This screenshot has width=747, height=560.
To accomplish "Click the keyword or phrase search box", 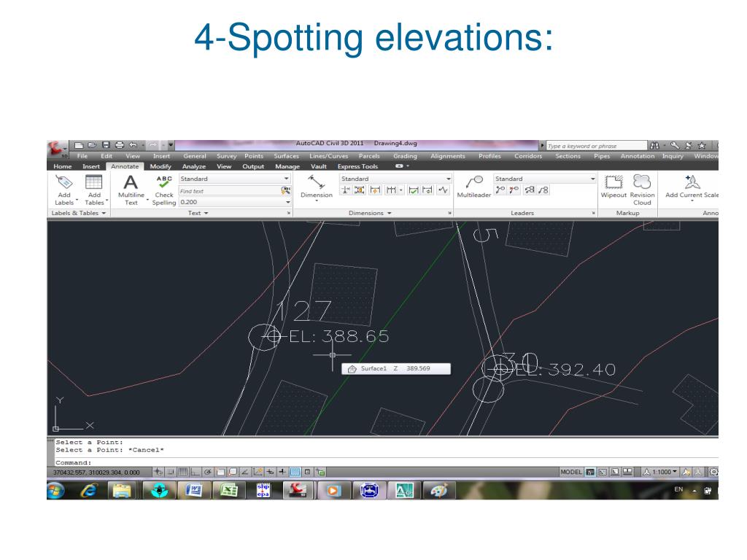I will [597, 146].
